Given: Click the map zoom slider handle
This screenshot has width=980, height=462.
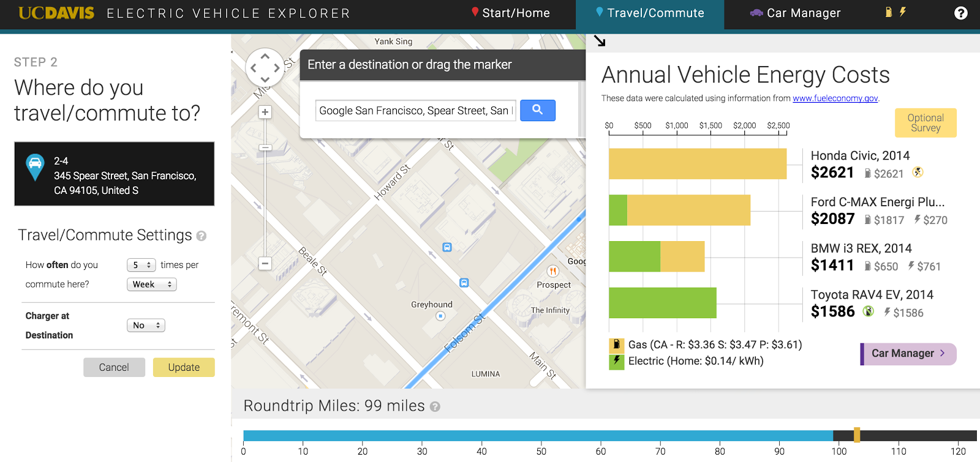Looking at the screenshot, I should 265,147.
